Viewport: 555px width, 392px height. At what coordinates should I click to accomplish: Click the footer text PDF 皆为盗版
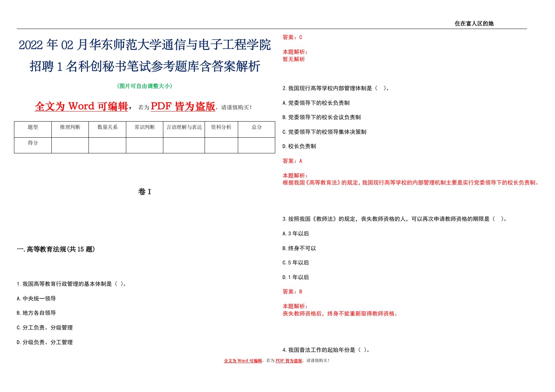289,361
